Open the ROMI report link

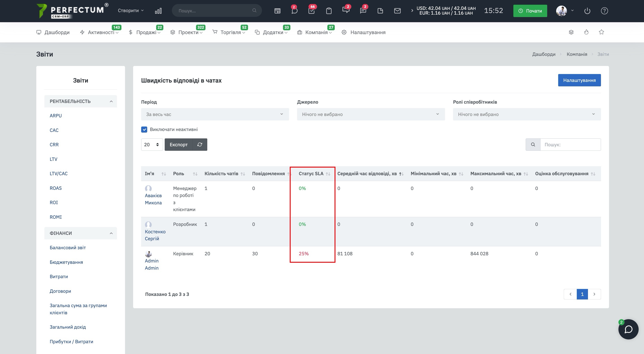[56, 217]
